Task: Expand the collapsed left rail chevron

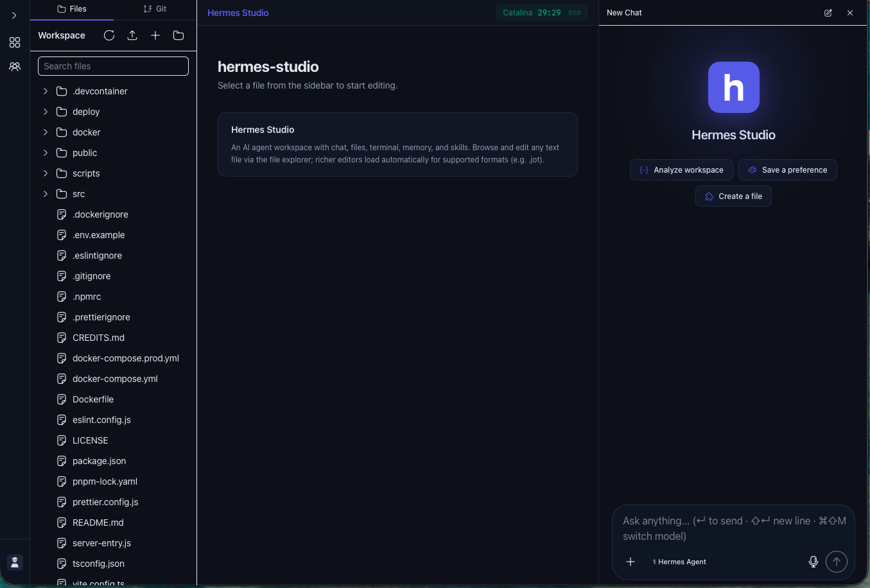Action: click(x=14, y=15)
